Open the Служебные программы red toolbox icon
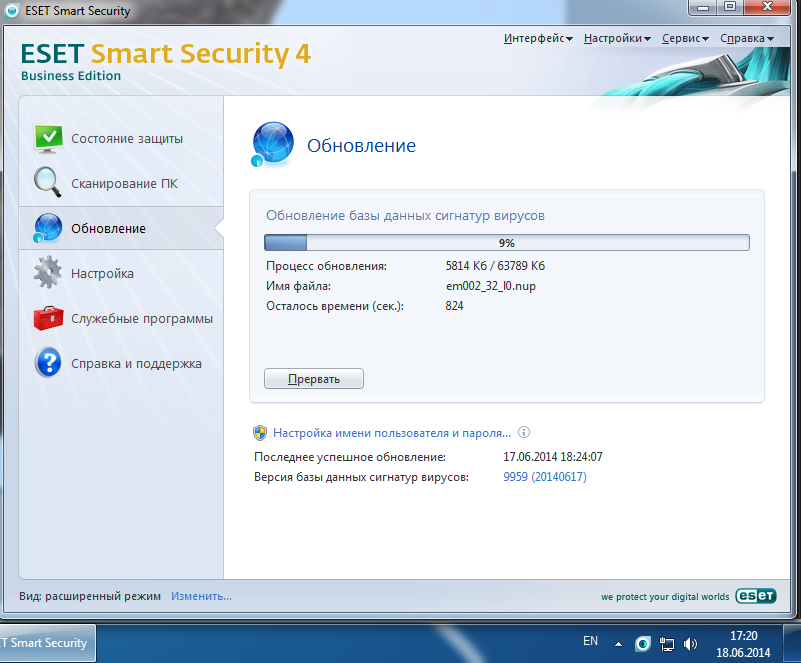 click(x=48, y=318)
